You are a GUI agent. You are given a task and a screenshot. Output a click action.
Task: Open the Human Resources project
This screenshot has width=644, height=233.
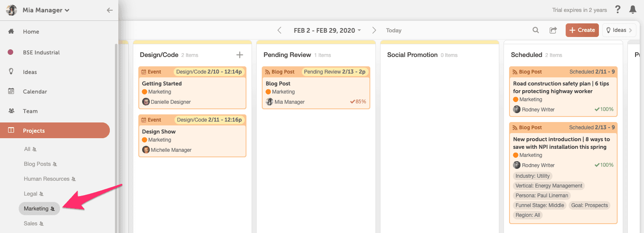tap(50, 179)
